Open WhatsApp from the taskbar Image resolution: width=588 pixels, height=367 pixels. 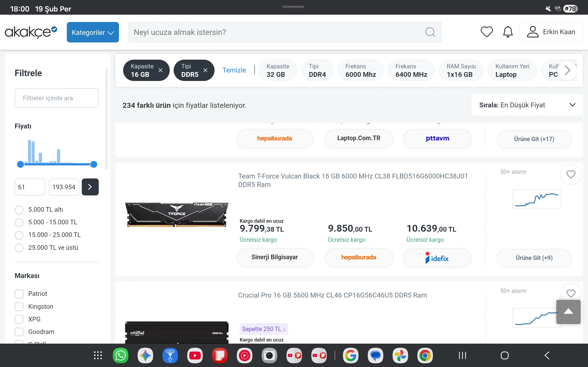pyautogui.click(x=121, y=356)
